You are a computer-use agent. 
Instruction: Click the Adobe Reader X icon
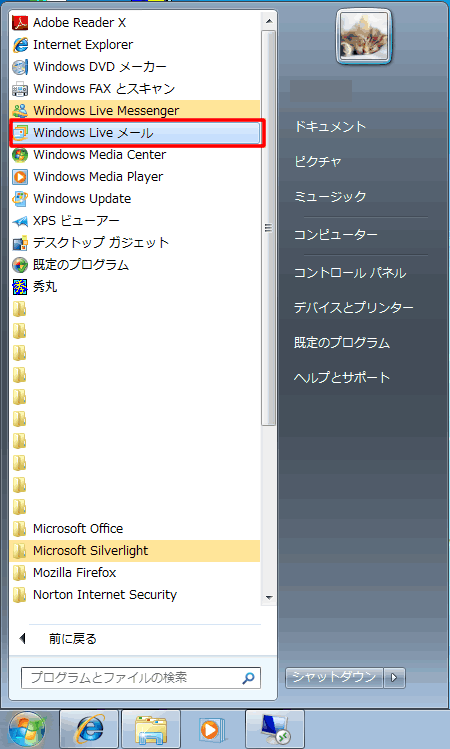click(x=20, y=22)
